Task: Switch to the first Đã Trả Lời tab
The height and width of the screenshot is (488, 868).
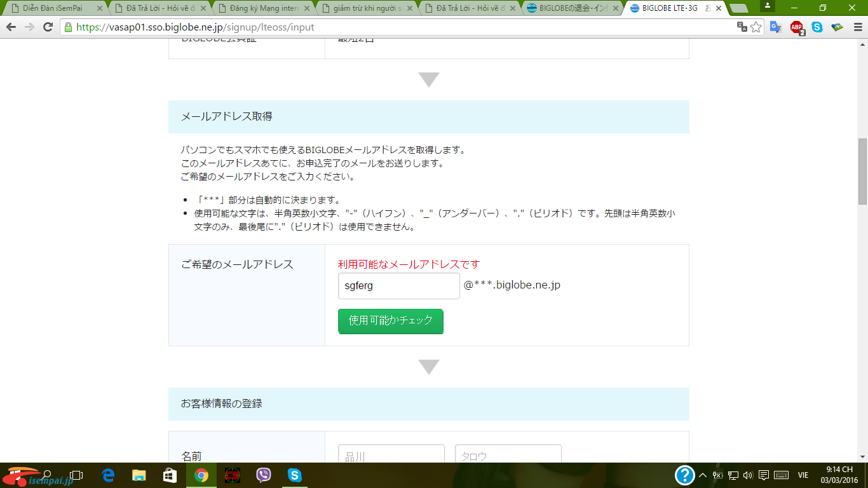Action: tap(159, 8)
